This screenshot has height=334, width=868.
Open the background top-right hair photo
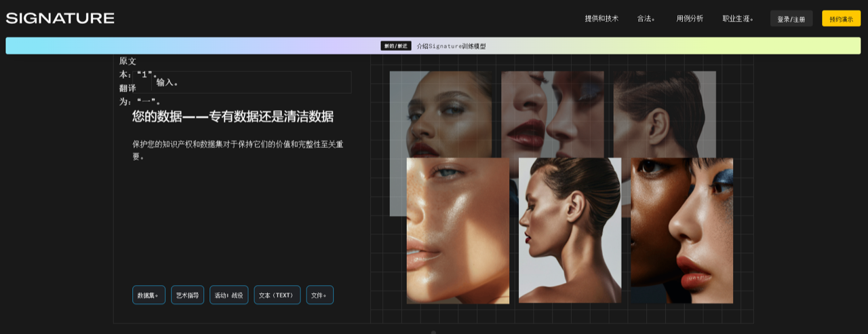(665, 114)
